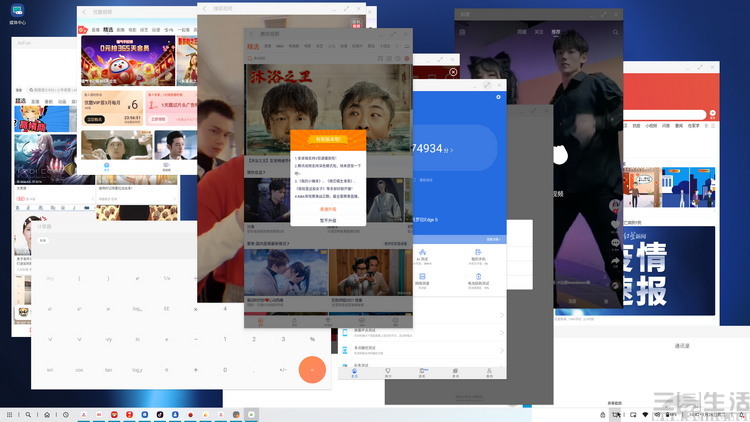The height and width of the screenshot is (422, 750).
Task: Select 精选 tab in Youku window
Action: tap(109, 30)
